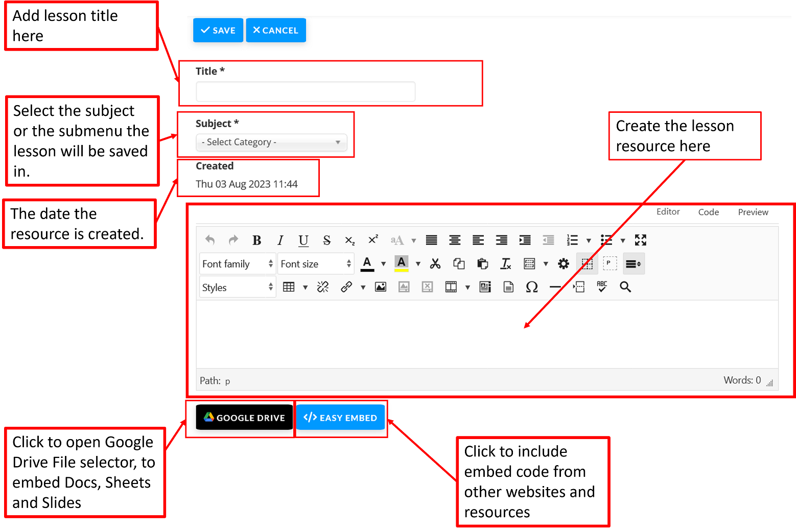Toggle italic formatting
Screen dimensions: 796x532
click(x=280, y=240)
